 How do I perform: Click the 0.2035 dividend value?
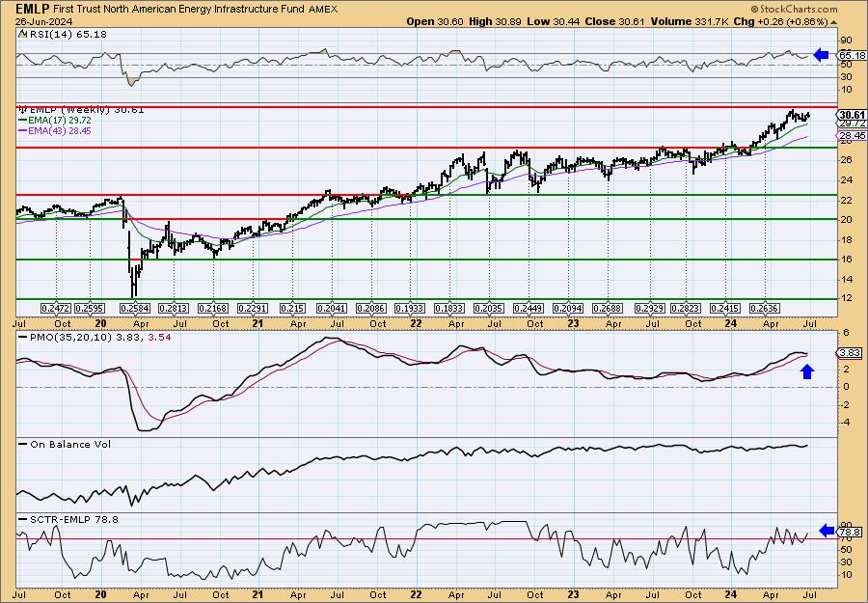[x=489, y=308]
